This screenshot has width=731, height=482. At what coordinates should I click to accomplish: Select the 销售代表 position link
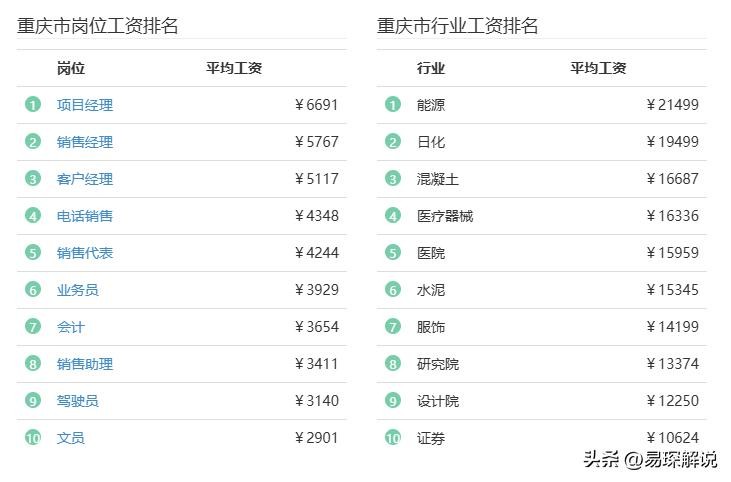pyautogui.click(x=85, y=253)
